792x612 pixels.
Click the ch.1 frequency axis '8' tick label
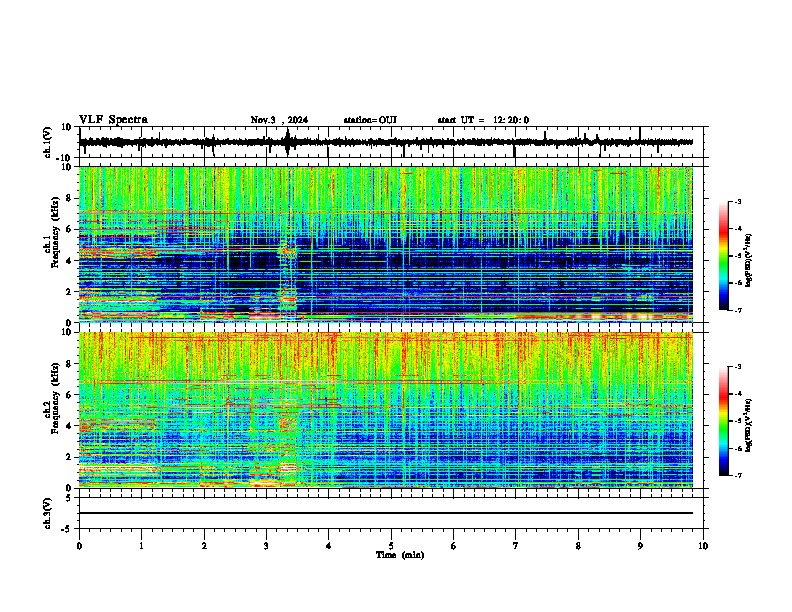pos(69,198)
